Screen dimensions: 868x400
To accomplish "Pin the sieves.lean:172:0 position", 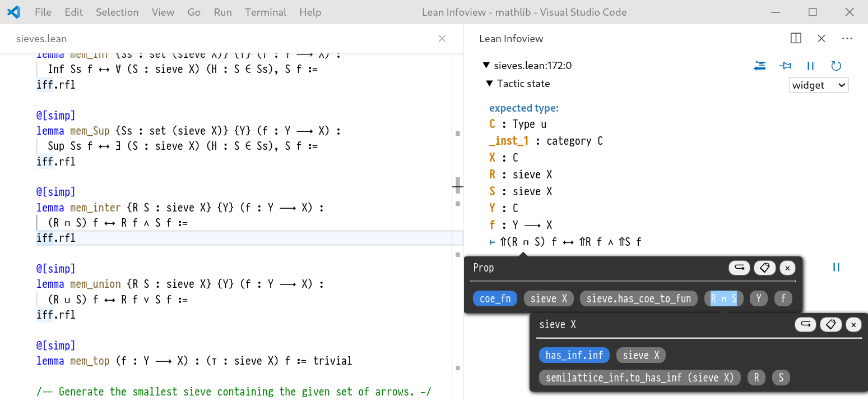I will (785, 66).
